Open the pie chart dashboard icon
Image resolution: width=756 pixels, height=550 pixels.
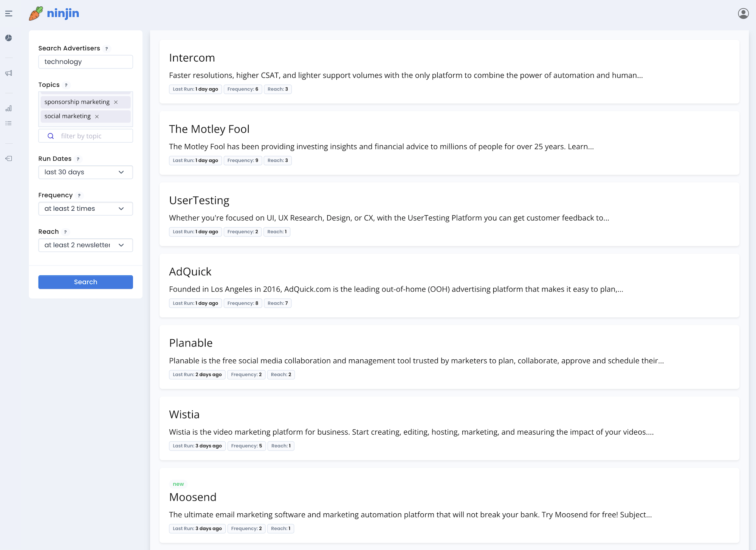pos(9,38)
